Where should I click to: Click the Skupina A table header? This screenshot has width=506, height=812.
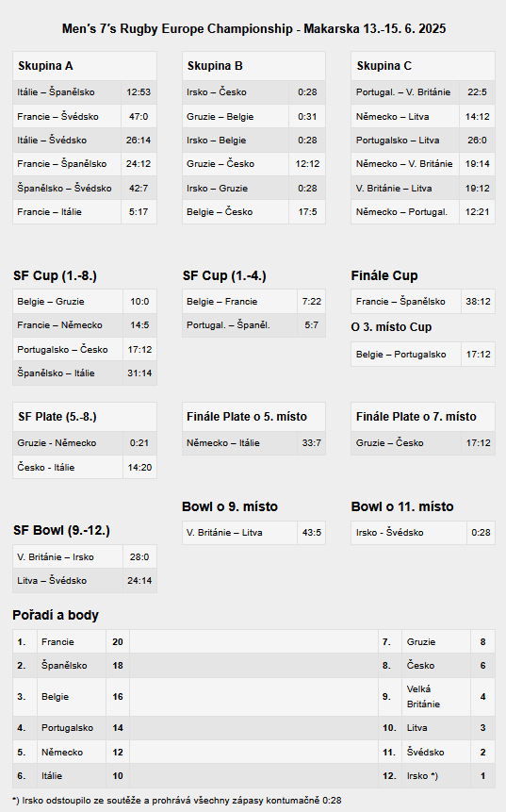[x=85, y=66]
